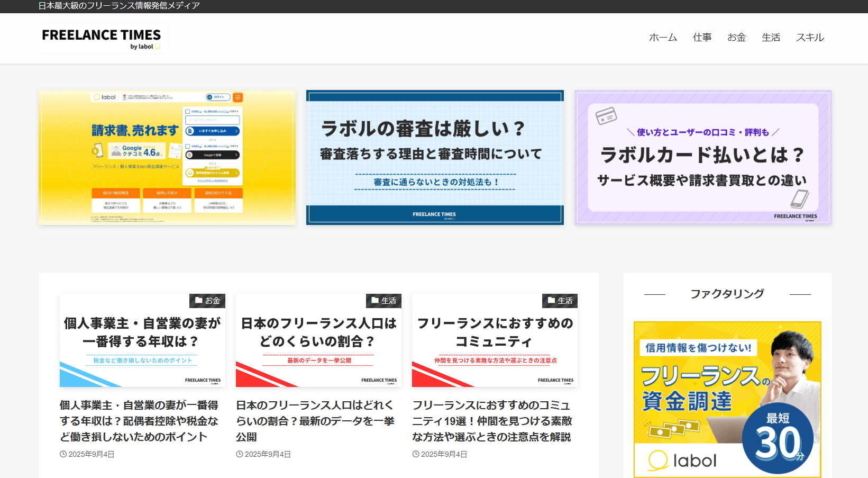Open the ラボルカード払いとは？ featured article
Image resolution: width=868 pixels, height=478 pixels.
[x=703, y=157]
